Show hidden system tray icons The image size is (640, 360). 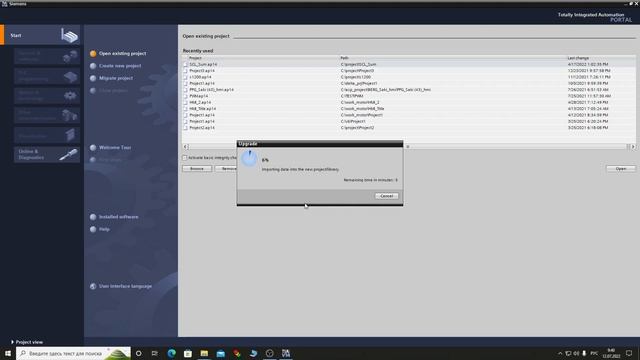click(560, 353)
